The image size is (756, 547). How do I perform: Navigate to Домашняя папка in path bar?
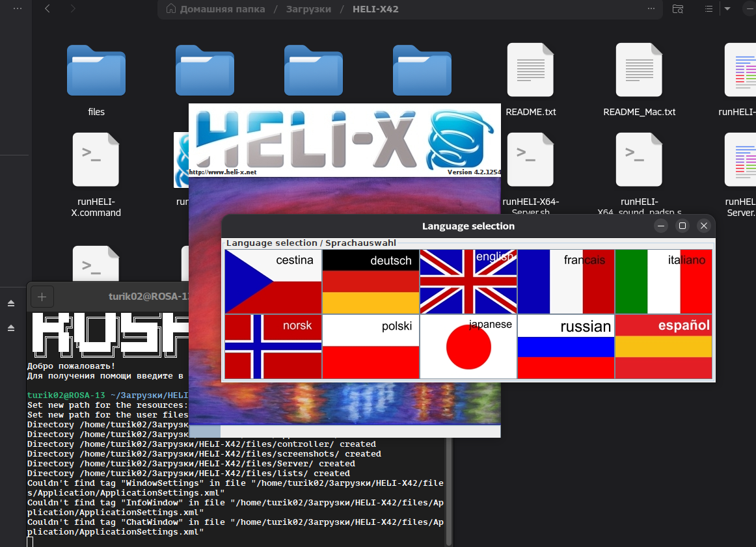(215, 9)
